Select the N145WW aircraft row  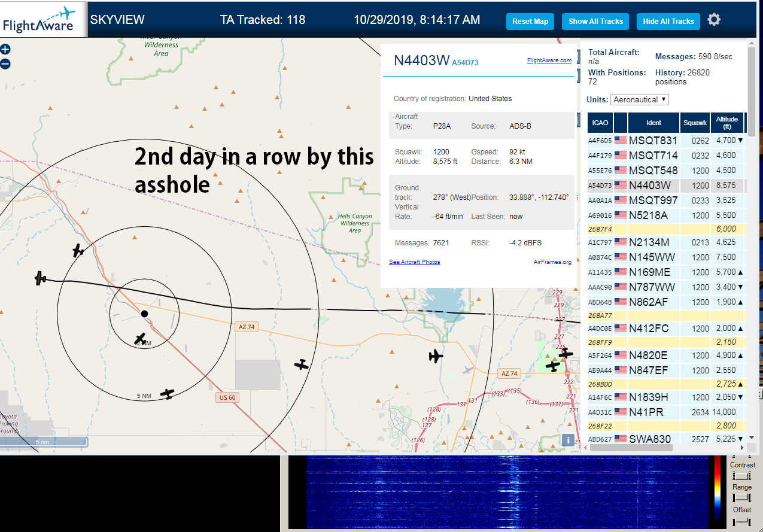666,257
